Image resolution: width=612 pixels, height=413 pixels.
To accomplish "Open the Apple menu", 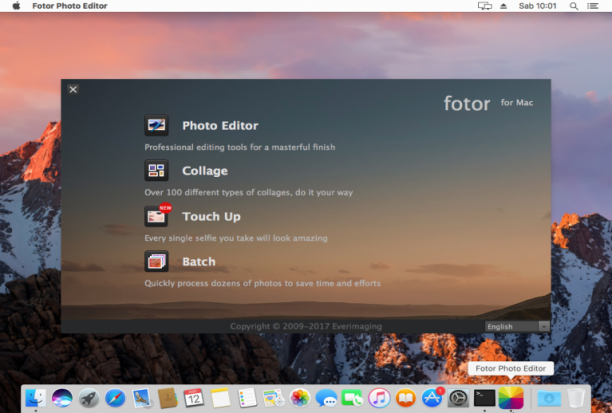I will [x=16, y=6].
